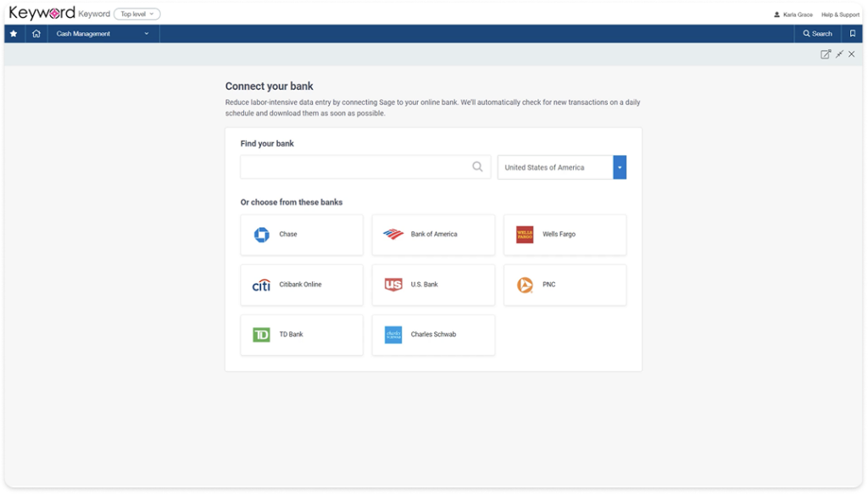Select the U.S. Bank card
Image resolution: width=868 pixels, height=494 pixels.
[433, 285]
